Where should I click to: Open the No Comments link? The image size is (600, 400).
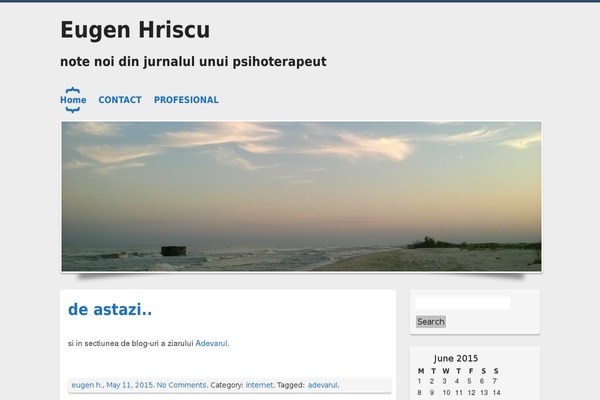[x=181, y=385]
